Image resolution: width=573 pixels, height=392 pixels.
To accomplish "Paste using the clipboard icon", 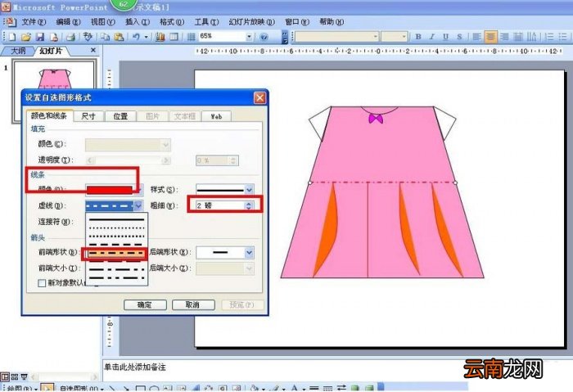I will (x=119, y=37).
